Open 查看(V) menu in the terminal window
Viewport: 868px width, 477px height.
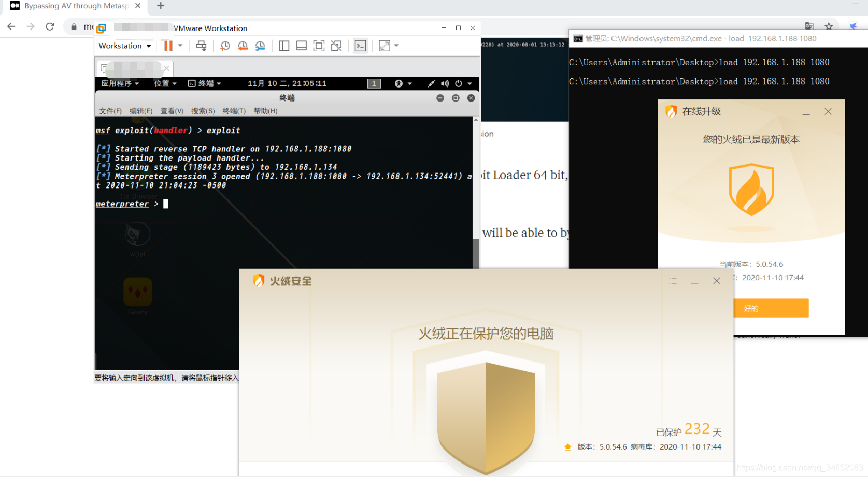click(x=172, y=111)
